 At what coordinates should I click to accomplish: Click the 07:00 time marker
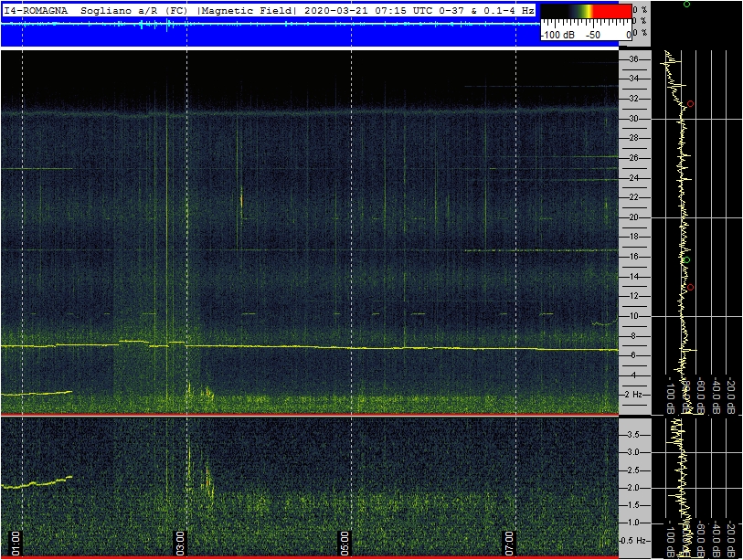[x=508, y=543]
